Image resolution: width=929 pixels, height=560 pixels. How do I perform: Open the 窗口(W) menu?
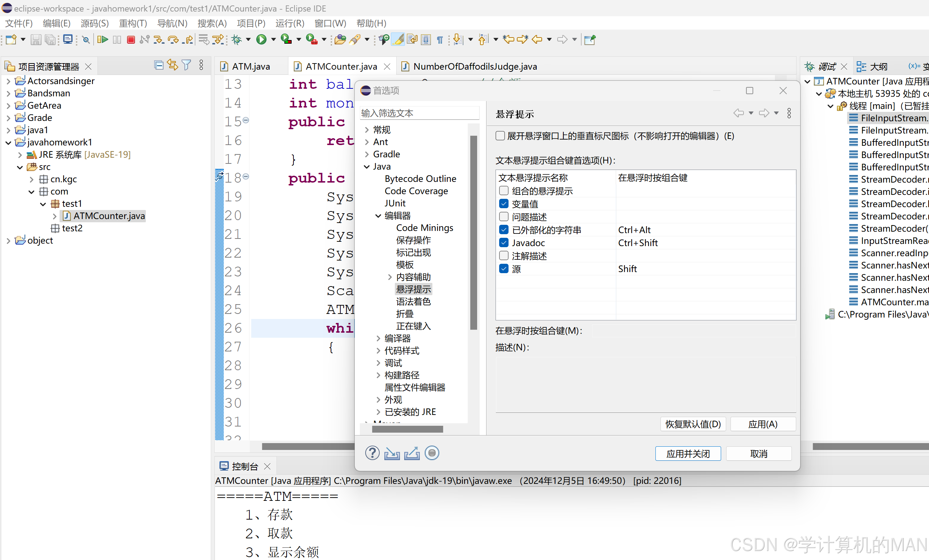330,23
